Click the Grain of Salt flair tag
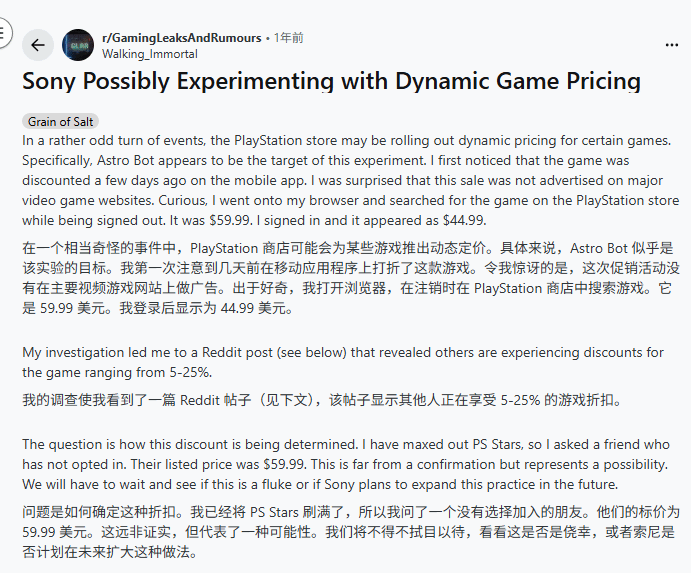This screenshot has width=691, height=573. [x=61, y=122]
